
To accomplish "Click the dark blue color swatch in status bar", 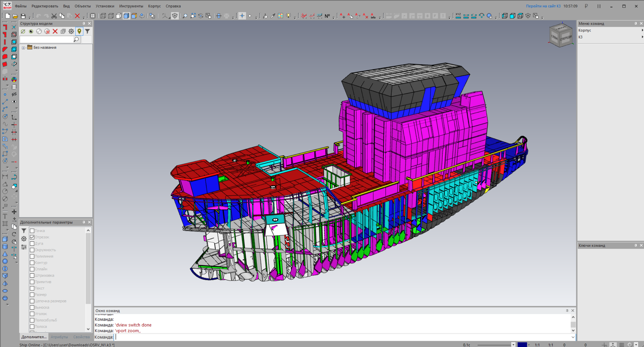I will 522,345.
